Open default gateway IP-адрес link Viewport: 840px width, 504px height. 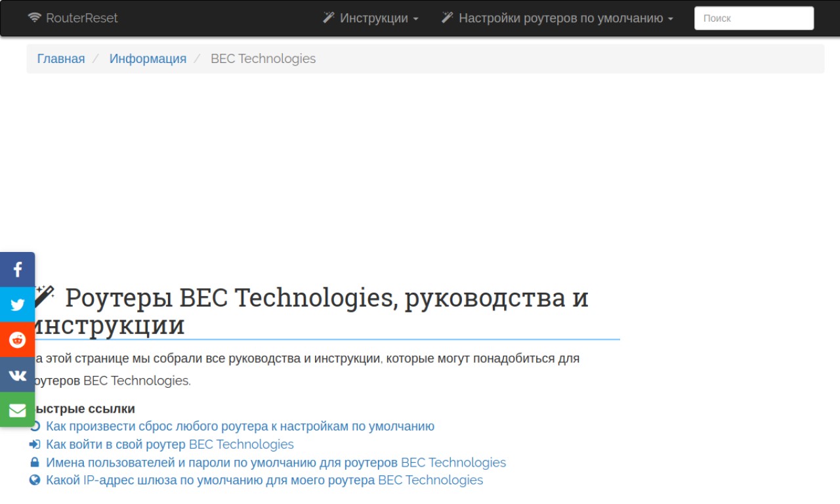(x=264, y=480)
